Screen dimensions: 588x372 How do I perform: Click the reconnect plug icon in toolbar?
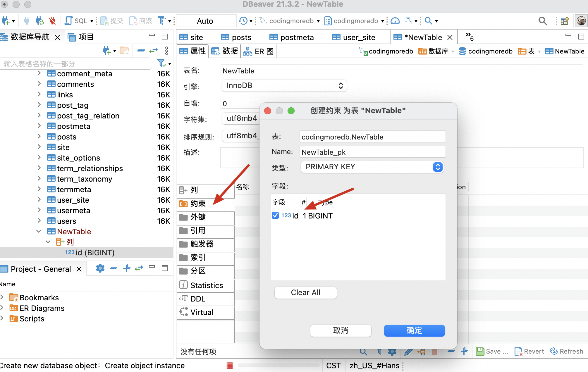pos(39,21)
